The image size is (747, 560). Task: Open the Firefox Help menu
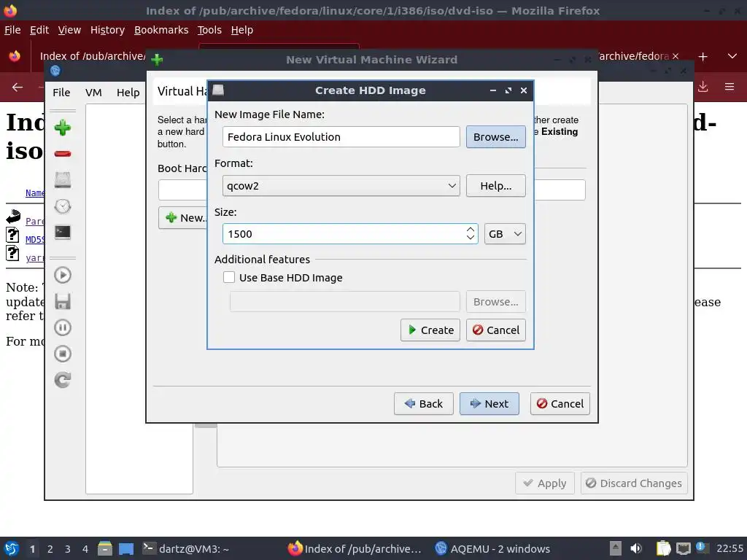tap(241, 30)
